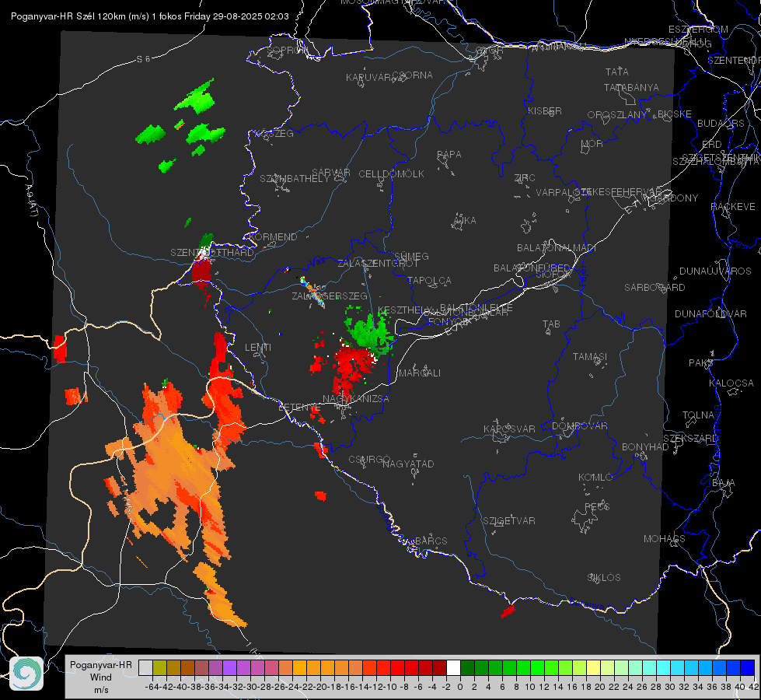Screen dimensions: 761x700
Task: Click the BONYHAD town label
Action: click(x=645, y=447)
